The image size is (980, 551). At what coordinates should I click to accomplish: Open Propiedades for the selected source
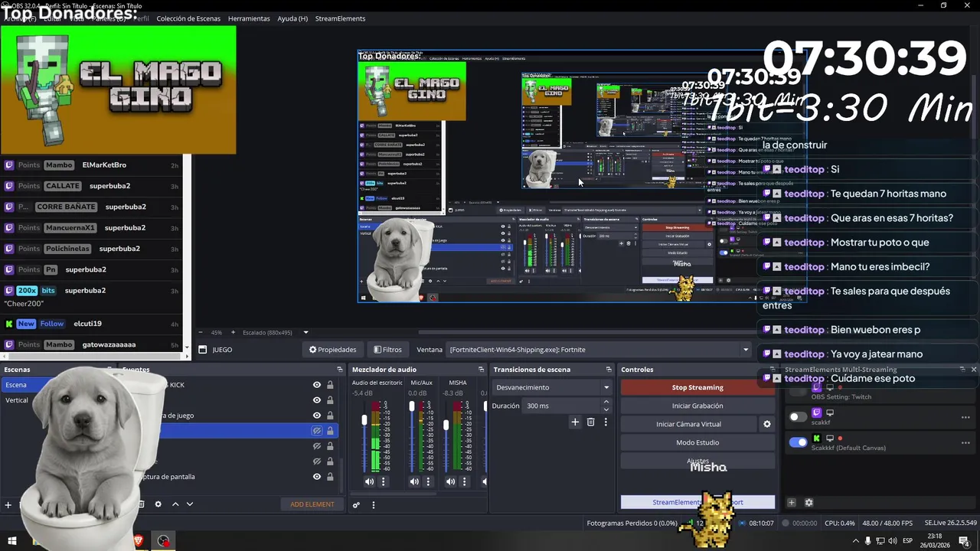(332, 350)
